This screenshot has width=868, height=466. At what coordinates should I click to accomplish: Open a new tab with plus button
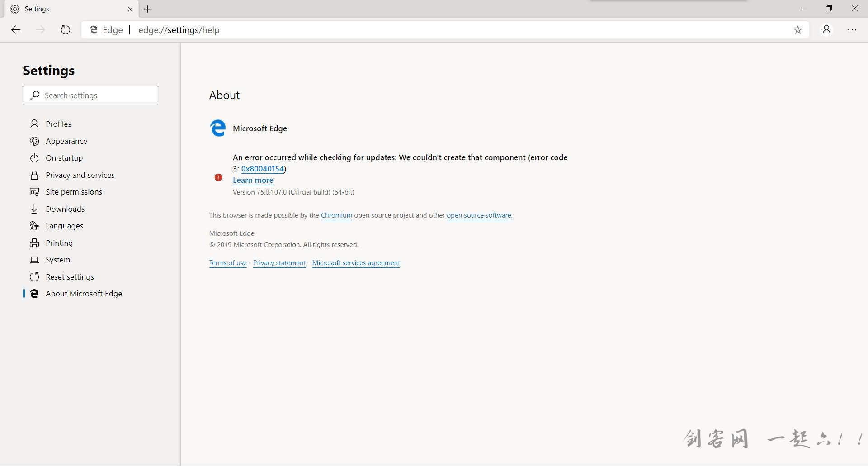tap(147, 9)
